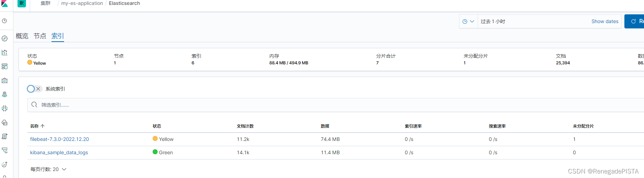The width and height of the screenshot is (644, 178).
Task: Click the 74.4 MB data cell
Action: [330, 139]
